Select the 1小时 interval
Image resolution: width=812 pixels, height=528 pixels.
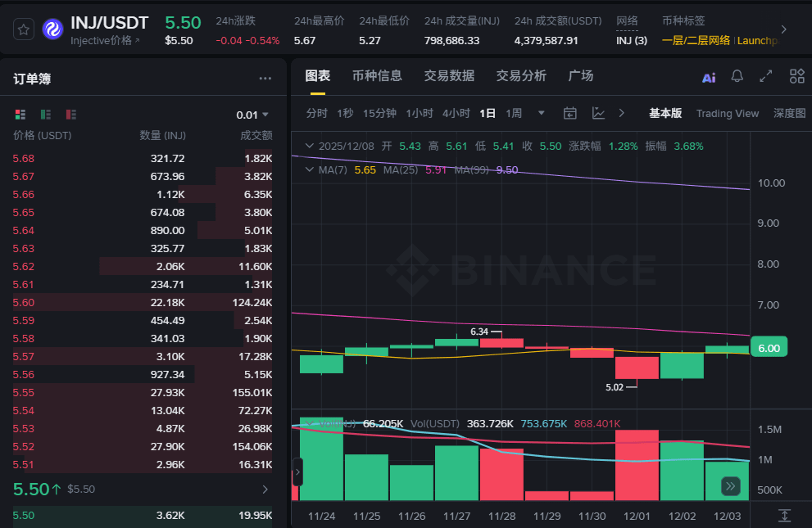pyautogui.click(x=420, y=113)
